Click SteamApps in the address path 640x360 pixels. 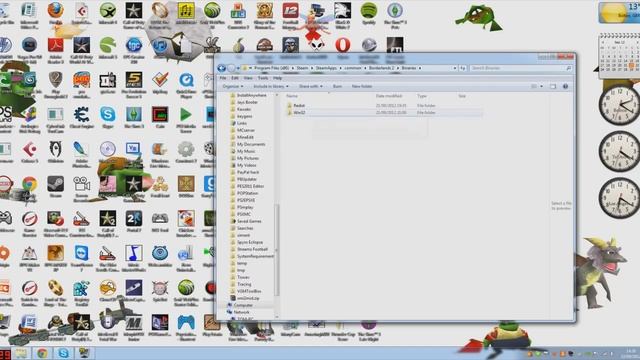[x=326, y=68]
